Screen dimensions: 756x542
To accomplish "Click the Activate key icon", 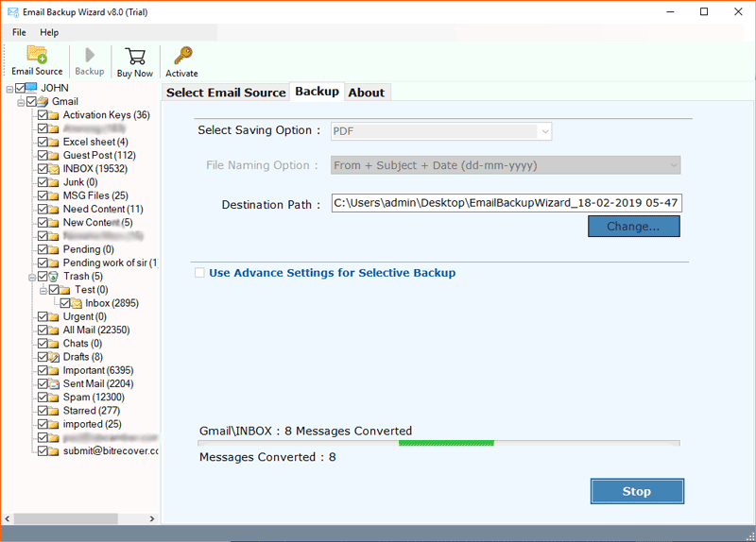I will 182,56.
